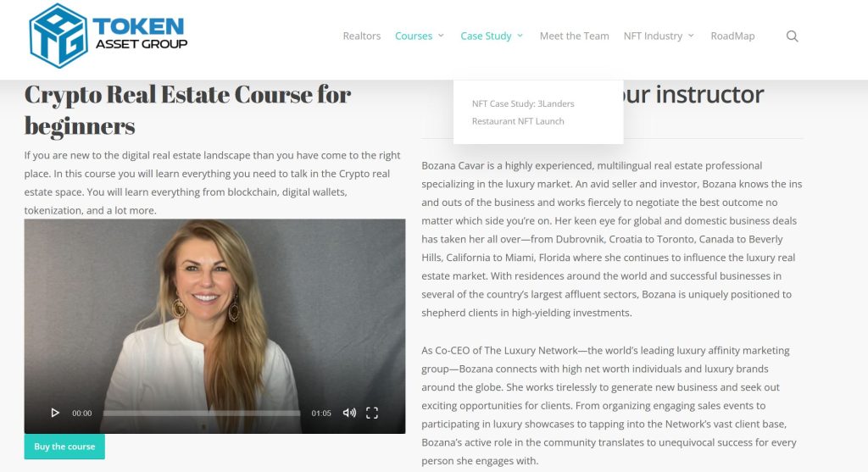The height and width of the screenshot is (472, 868).
Task: Select NFT Case Study: 3Landers entry
Action: pyautogui.click(x=523, y=103)
